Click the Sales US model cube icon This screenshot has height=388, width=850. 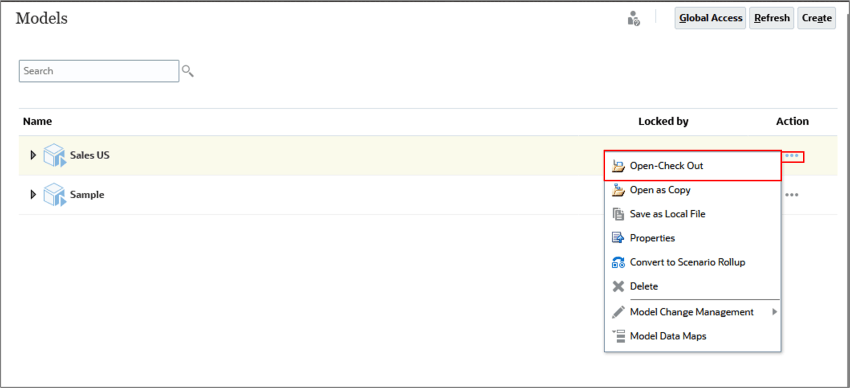point(55,156)
